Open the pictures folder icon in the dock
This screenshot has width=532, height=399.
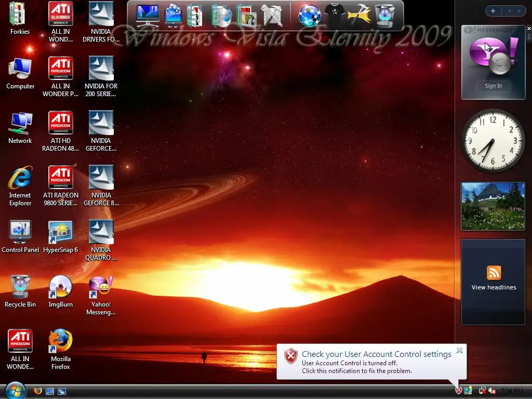pyautogui.click(x=246, y=16)
